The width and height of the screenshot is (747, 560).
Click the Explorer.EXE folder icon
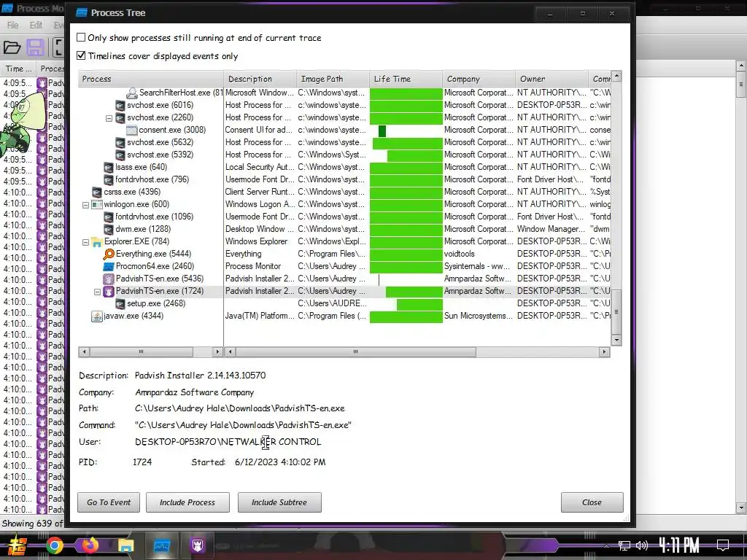(x=97, y=241)
